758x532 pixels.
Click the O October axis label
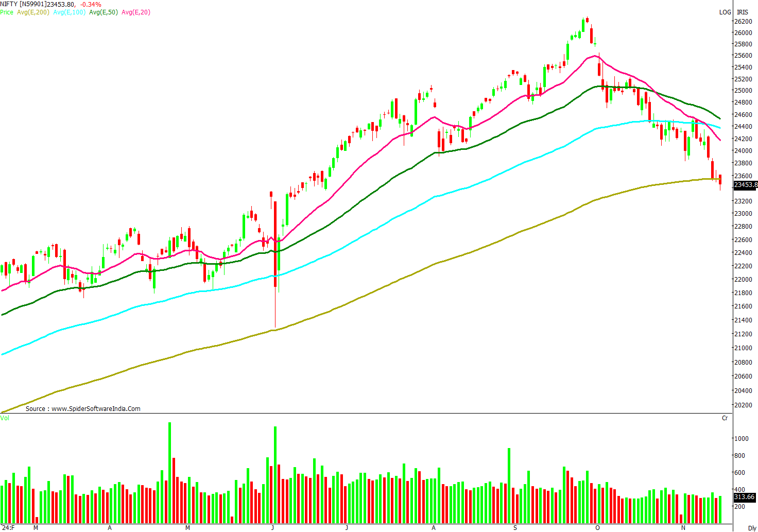coord(597,528)
